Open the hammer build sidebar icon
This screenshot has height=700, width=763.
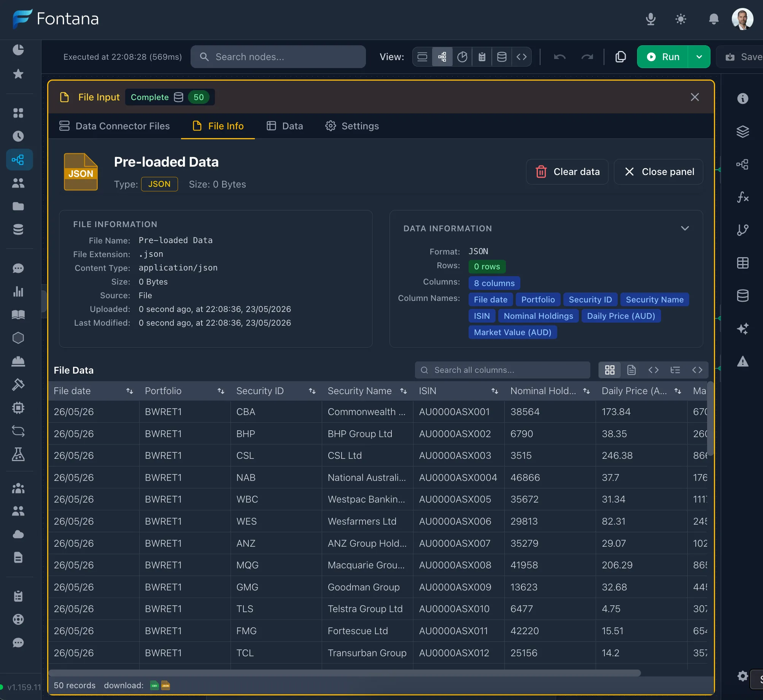[18, 385]
